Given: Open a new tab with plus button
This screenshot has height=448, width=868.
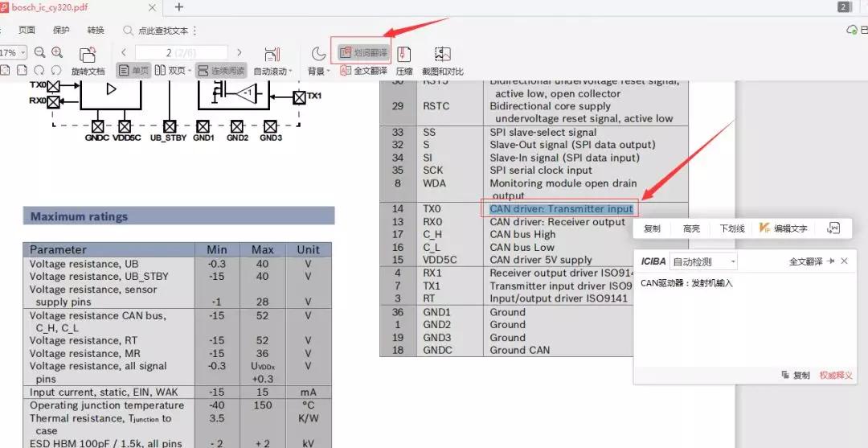Looking at the screenshot, I should (x=178, y=7).
